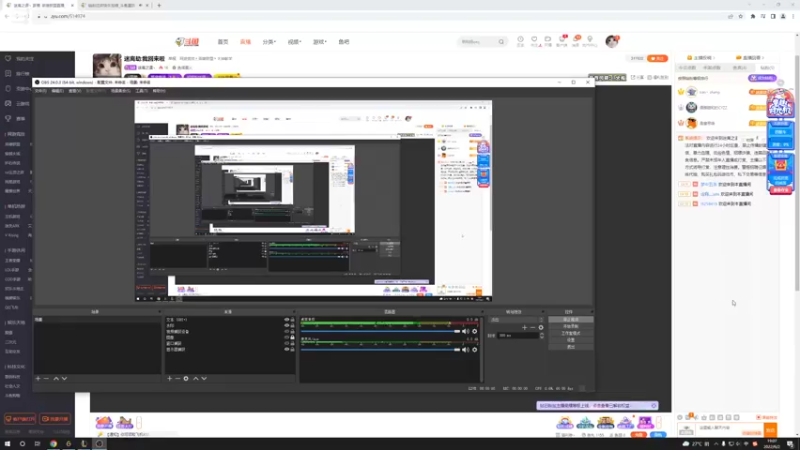This screenshot has width=800, height=450.
Task: Click orange send button in chat box
Action: 770,430
